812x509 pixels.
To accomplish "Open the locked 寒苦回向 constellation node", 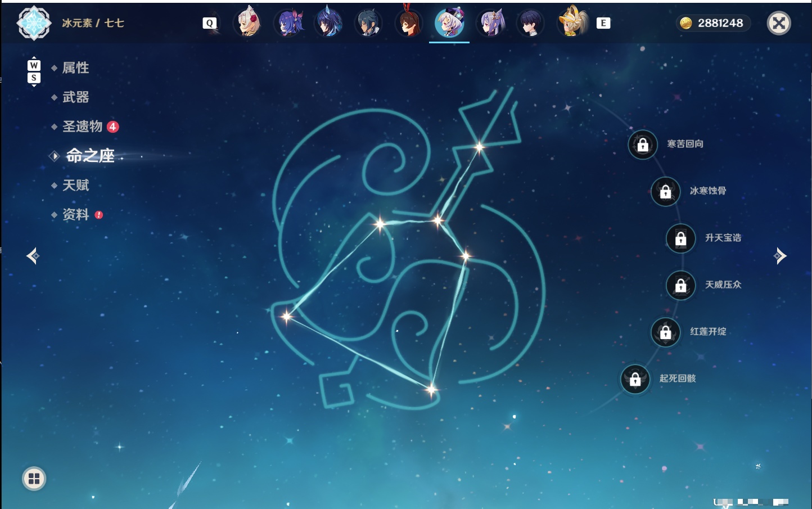I will 643,145.
